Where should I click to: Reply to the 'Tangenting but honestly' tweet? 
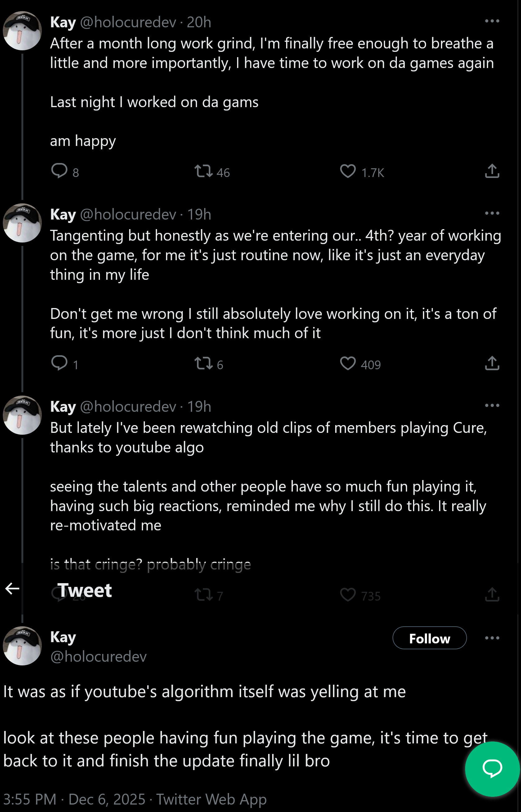pyautogui.click(x=60, y=363)
